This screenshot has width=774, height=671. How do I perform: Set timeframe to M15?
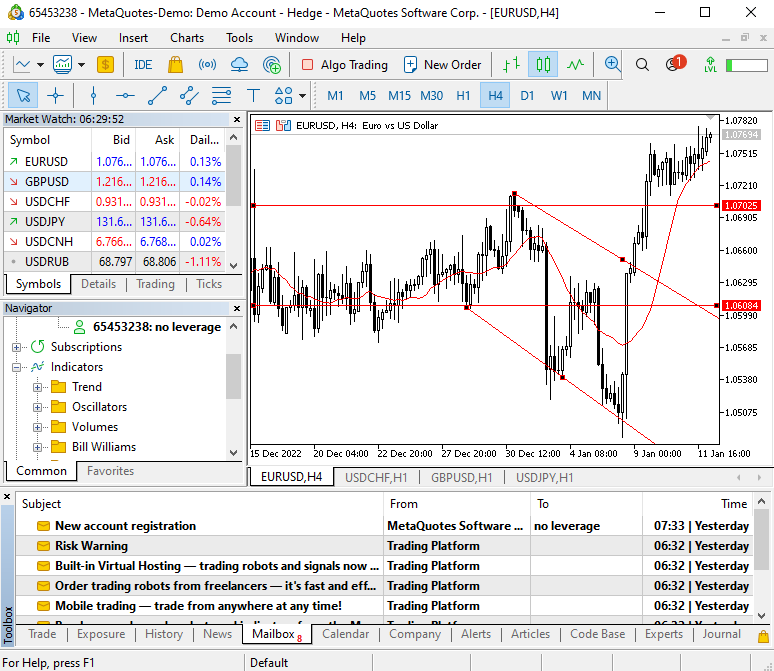[x=399, y=96]
